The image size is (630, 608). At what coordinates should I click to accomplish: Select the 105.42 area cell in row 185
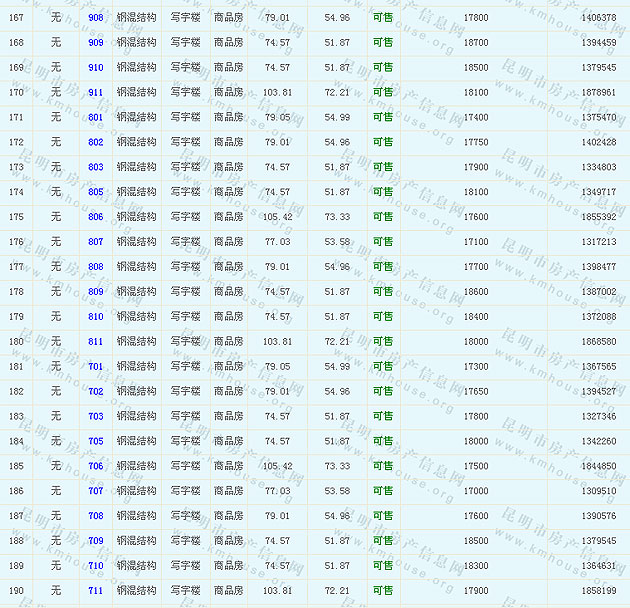click(x=277, y=466)
